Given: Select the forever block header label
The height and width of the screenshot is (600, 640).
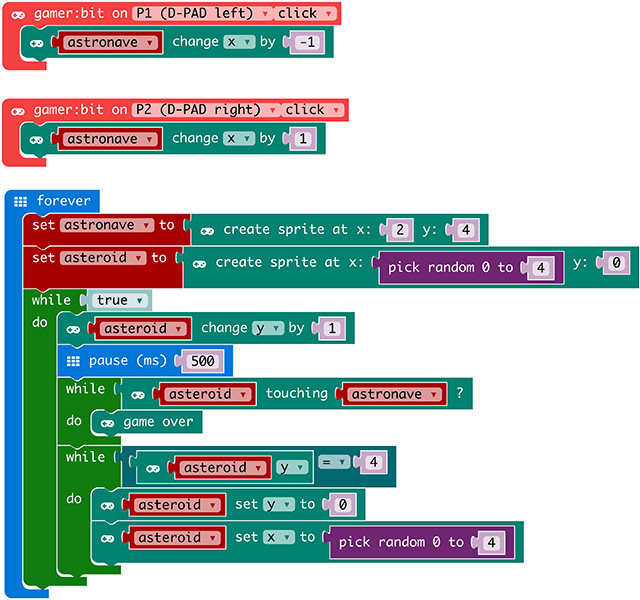Looking at the screenshot, I should tap(62, 201).
